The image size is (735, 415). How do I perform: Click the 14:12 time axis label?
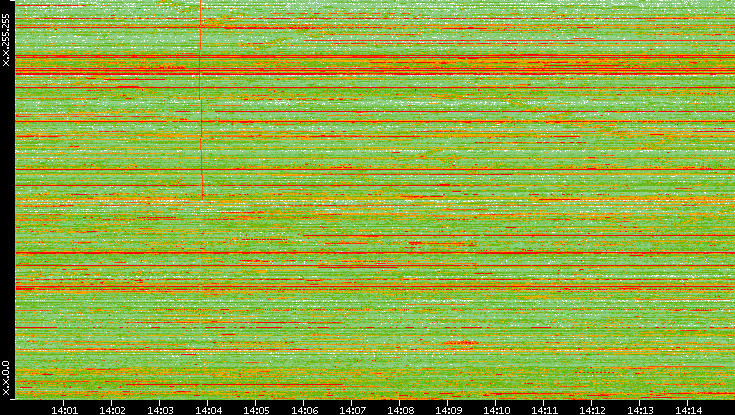pos(592,410)
